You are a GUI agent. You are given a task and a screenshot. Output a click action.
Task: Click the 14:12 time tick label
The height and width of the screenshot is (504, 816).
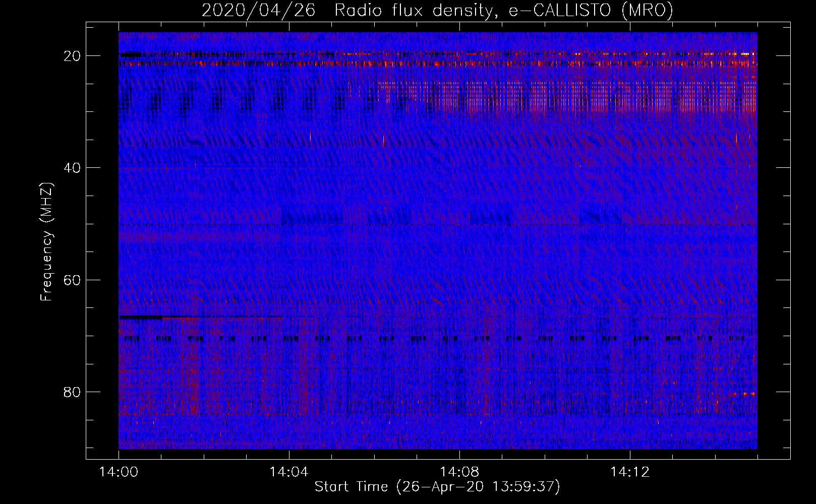pyautogui.click(x=629, y=472)
